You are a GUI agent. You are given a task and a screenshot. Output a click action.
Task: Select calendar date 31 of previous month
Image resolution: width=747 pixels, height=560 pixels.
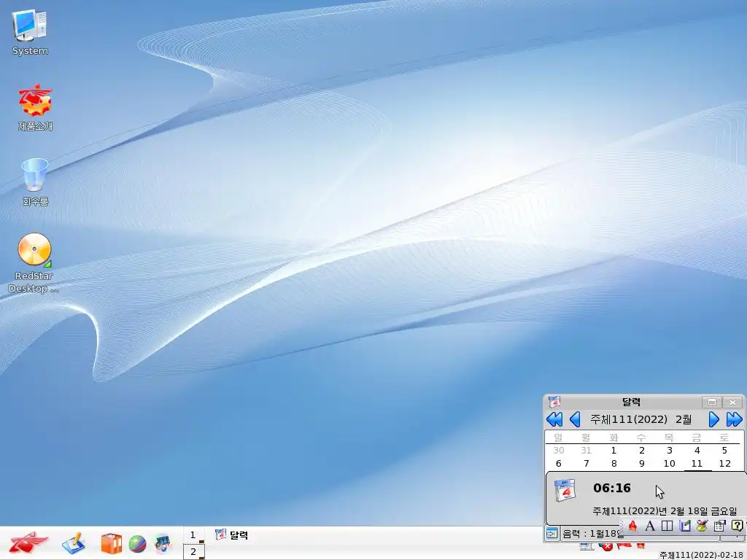point(586,451)
